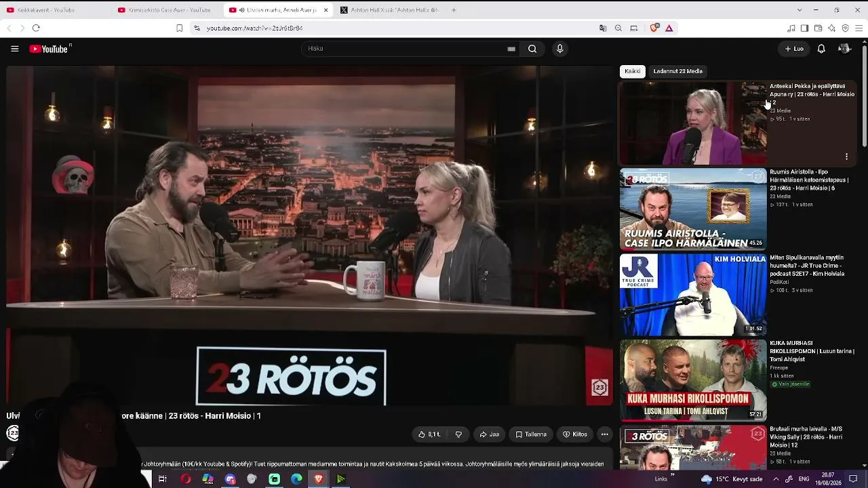Open Microsoft Edge in the taskbar
The height and width of the screenshot is (488, 868).
click(296, 479)
